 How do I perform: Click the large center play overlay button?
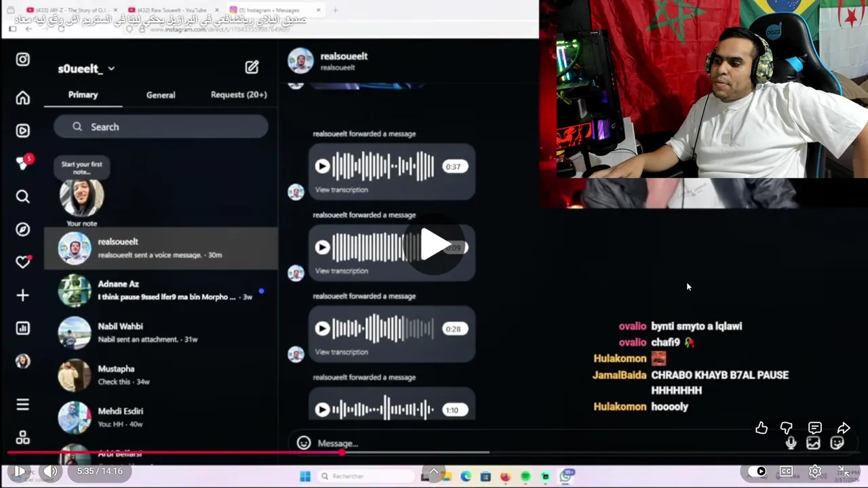click(x=435, y=245)
